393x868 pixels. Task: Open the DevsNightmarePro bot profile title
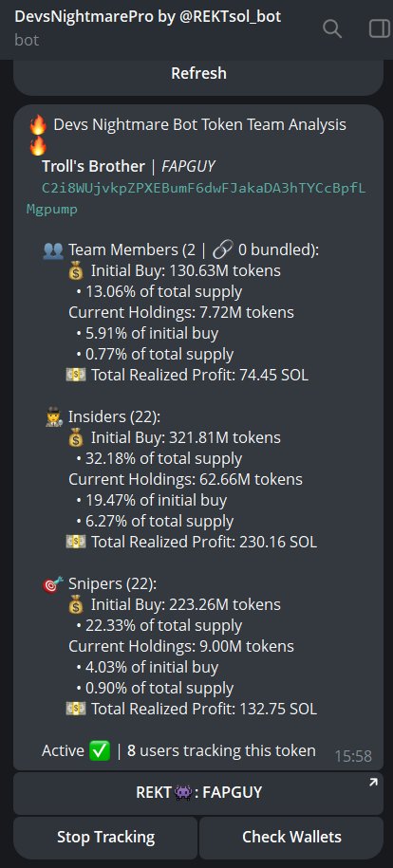pos(148,17)
